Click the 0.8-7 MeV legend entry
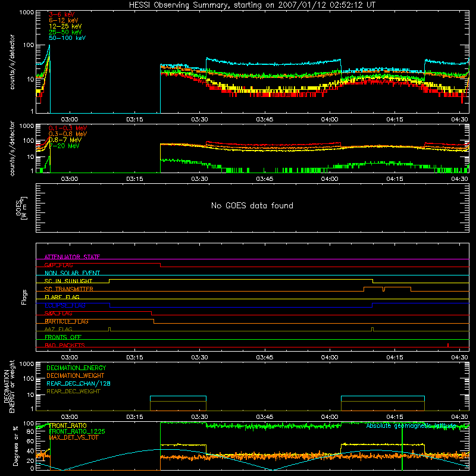The width and height of the screenshot is (476, 476). (65, 140)
